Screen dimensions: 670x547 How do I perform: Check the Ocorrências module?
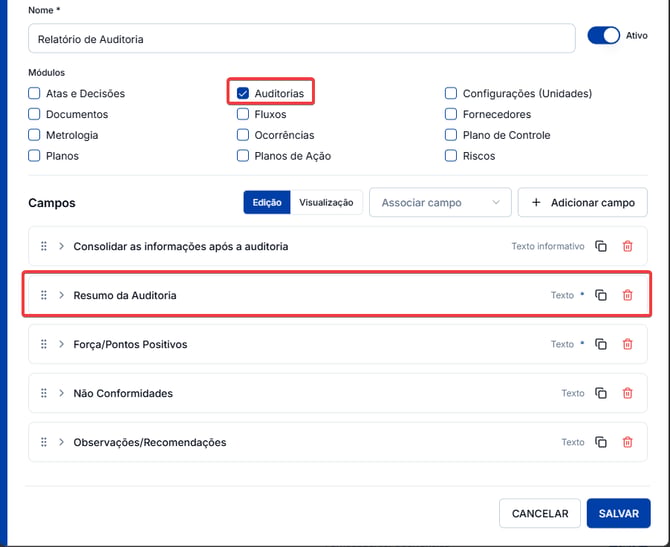click(243, 135)
